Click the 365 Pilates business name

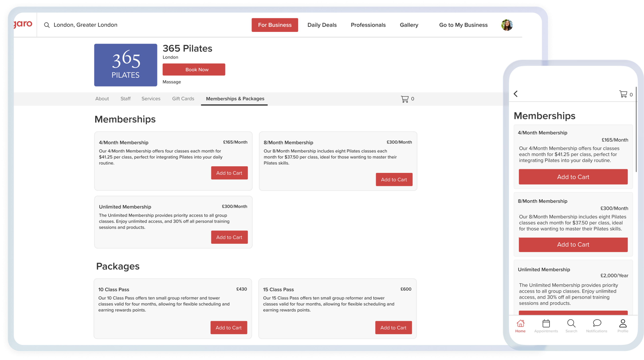[187, 48]
